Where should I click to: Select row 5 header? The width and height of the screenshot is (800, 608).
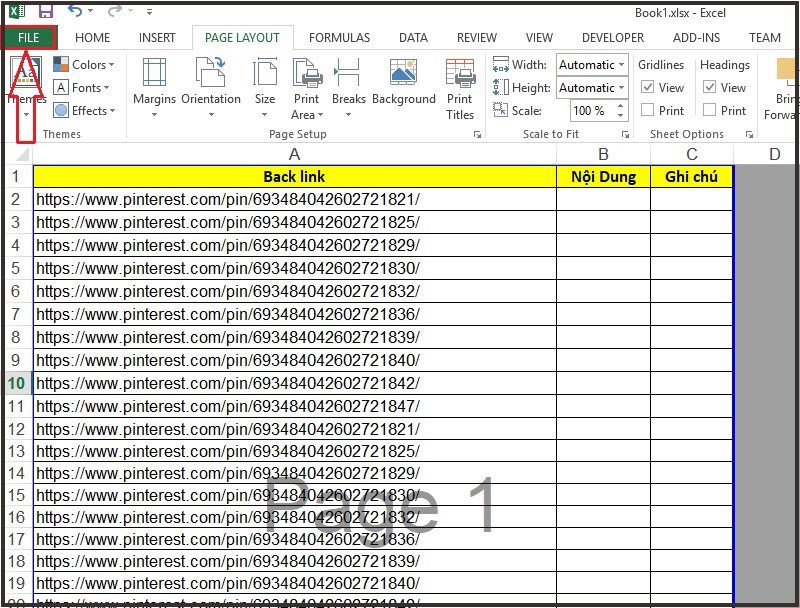coord(16,268)
